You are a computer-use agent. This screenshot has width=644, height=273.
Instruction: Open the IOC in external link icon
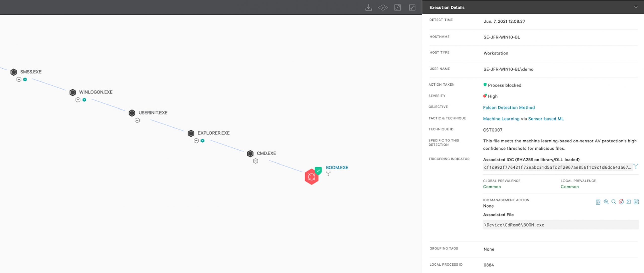tap(636, 202)
